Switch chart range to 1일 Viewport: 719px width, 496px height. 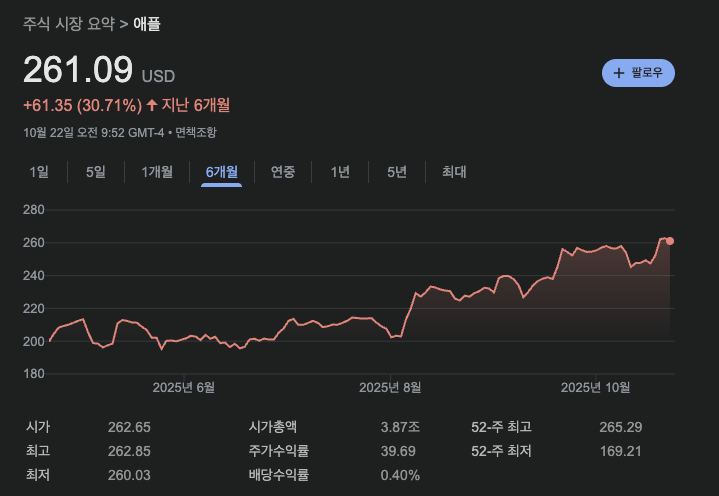click(39, 172)
